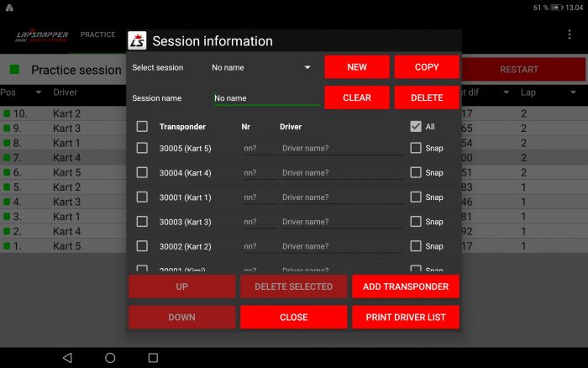Image resolution: width=588 pixels, height=368 pixels.
Task: Tap the Android back navigation button
Action: pyautogui.click(x=67, y=357)
